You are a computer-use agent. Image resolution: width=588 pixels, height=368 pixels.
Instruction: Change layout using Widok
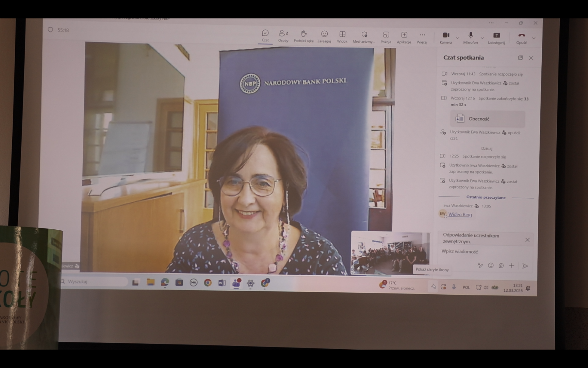[x=342, y=36]
